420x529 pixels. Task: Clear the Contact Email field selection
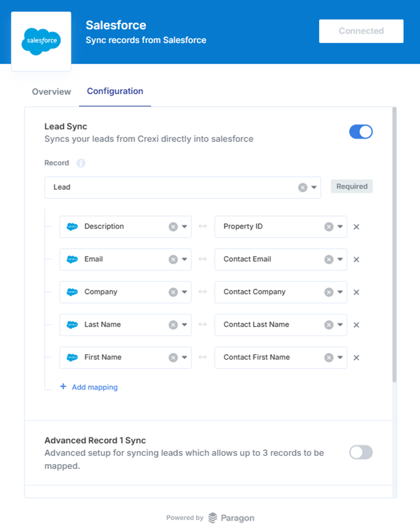[329, 259]
